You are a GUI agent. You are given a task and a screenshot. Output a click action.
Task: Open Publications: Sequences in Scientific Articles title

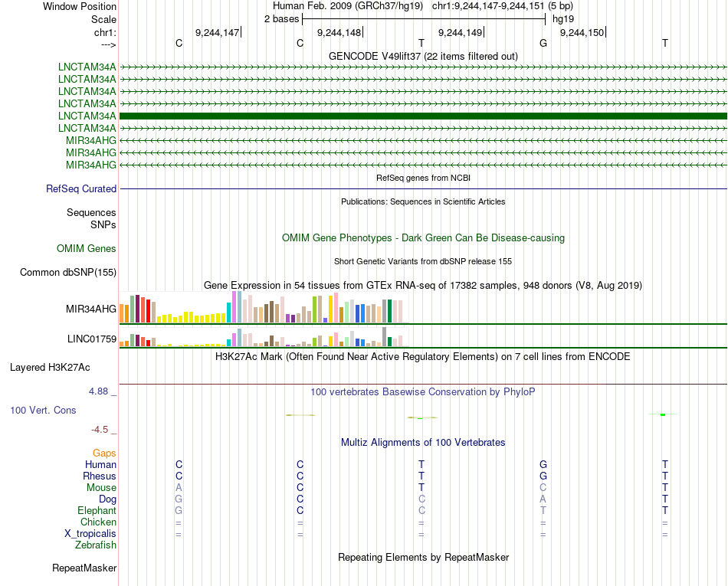point(423,201)
